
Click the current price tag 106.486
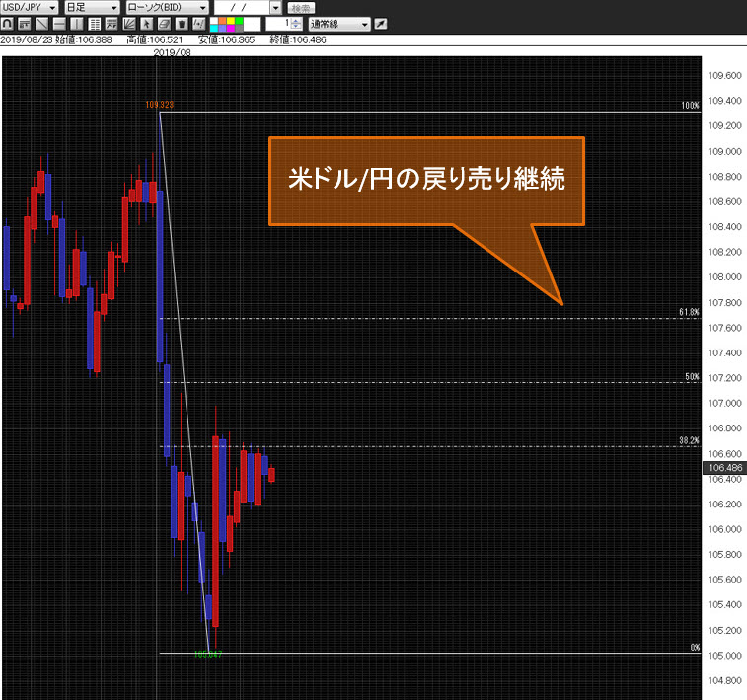pyautogui.click(x=725, y=467)
